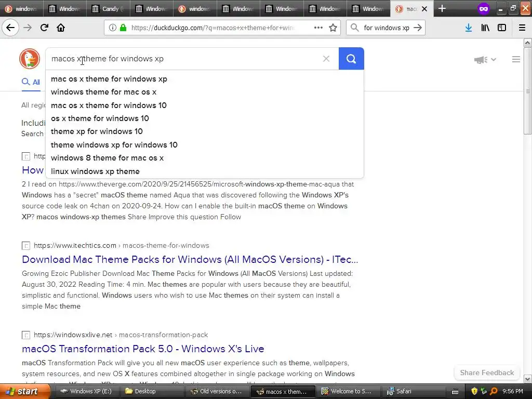The width and height of the screenshot is (532, 399).
Task: Click the for windows xp search bar
Action: (x=387, y=28)
